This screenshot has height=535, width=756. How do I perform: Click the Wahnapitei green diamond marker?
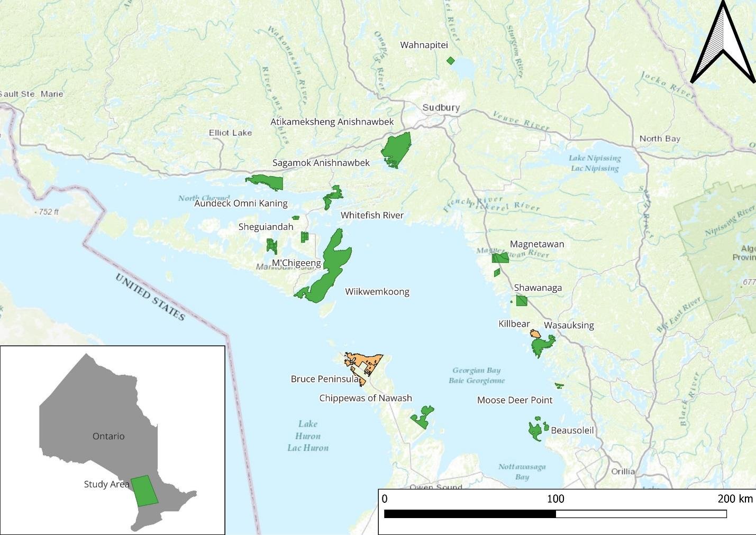pyautogui.click(x=450, y=61)
